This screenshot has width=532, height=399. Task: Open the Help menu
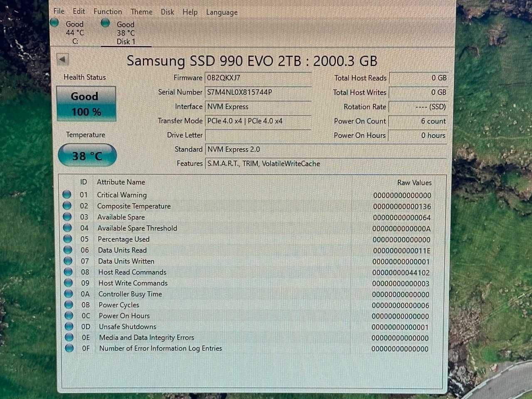190,12
